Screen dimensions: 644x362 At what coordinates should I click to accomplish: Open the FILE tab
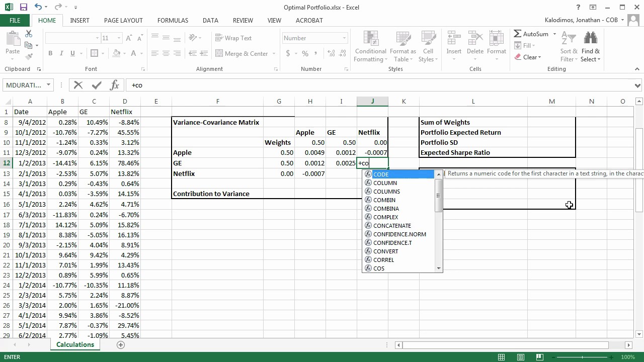(15, 20)
